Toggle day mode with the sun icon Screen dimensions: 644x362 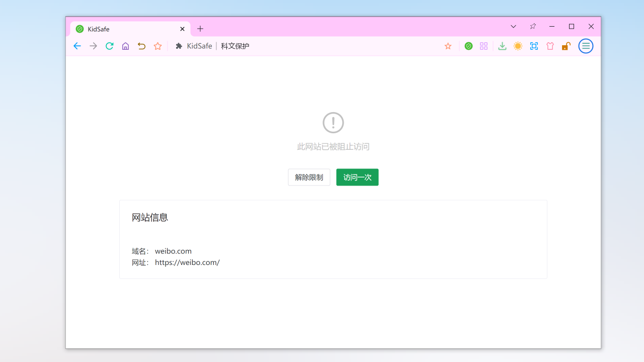coord(518,46)
